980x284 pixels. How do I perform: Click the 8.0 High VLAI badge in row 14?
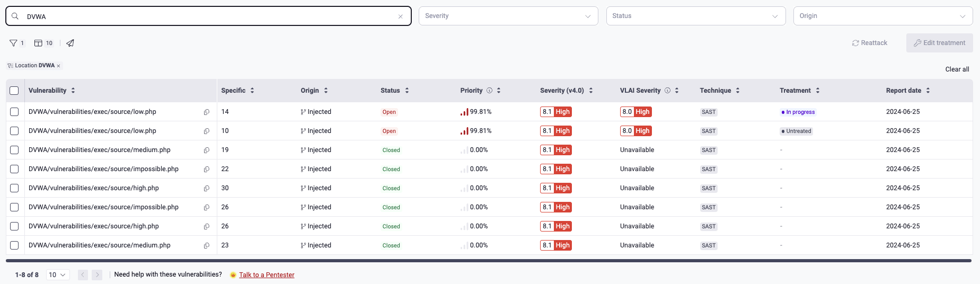click(x=636, y=112)
